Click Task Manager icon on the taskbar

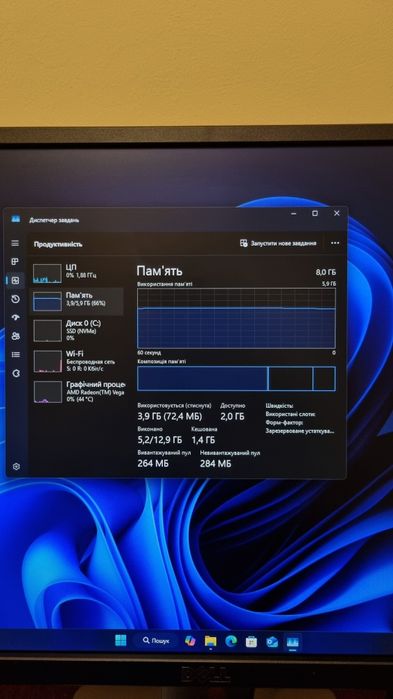click(292, 642)
